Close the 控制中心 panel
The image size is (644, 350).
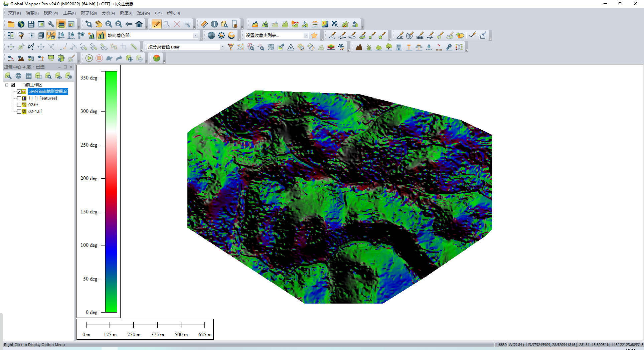click(71, 67)
